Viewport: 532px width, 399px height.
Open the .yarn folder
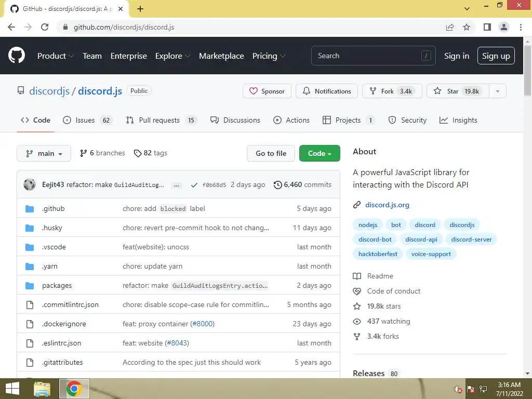tap(49, 267)
